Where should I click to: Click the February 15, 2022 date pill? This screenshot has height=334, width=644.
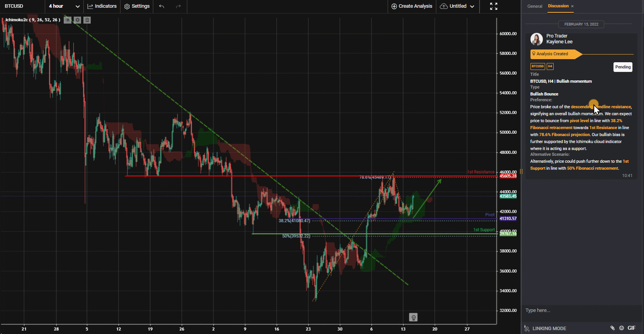click(x=581, y=24)
